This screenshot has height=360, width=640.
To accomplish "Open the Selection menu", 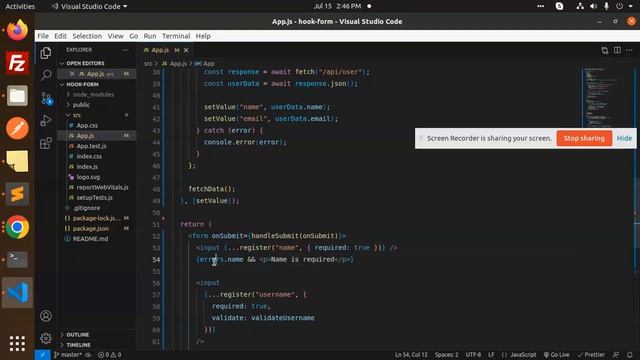I will (x=87, y=36).
